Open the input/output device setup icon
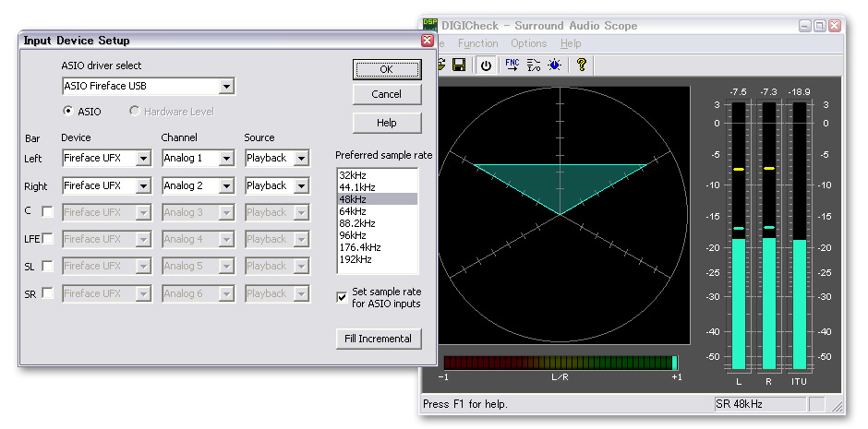This screenshot has height=429, width=868. click(534, 65)
